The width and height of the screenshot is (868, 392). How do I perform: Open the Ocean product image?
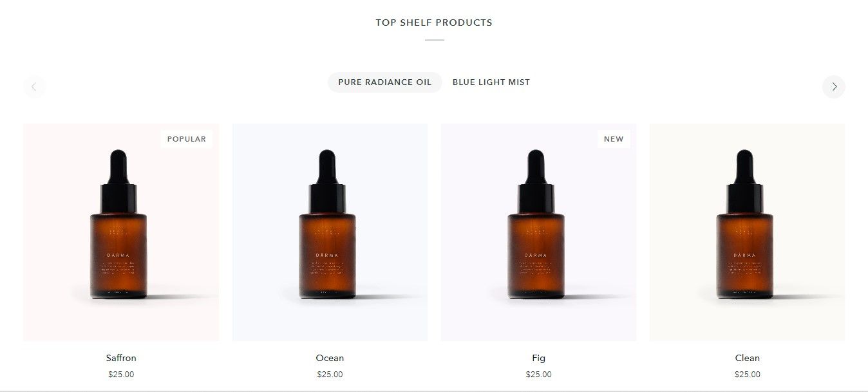330,232
